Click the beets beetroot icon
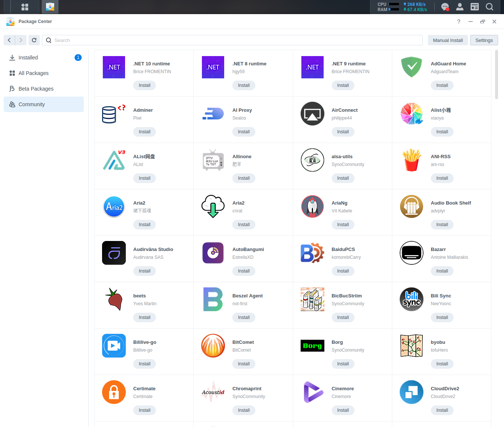 pos(114,299)
